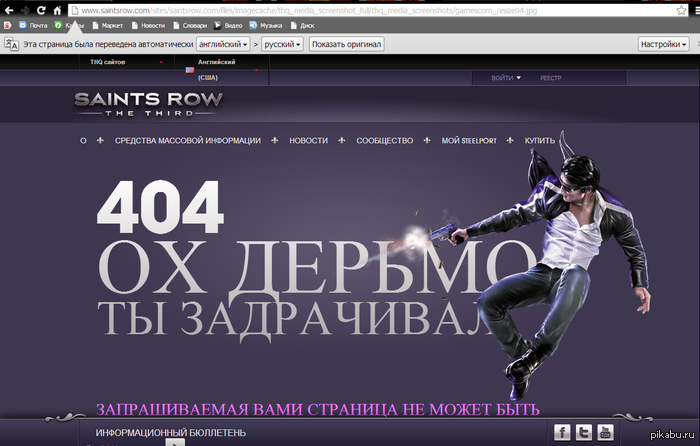Open the НОВОСТИ site menu item
700x446 pixels.
coord(308,141)
